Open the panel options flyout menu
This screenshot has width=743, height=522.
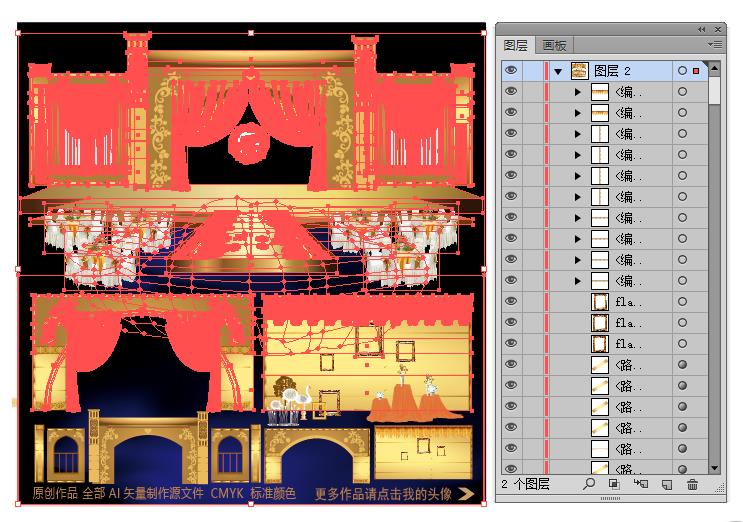(715, 45)
